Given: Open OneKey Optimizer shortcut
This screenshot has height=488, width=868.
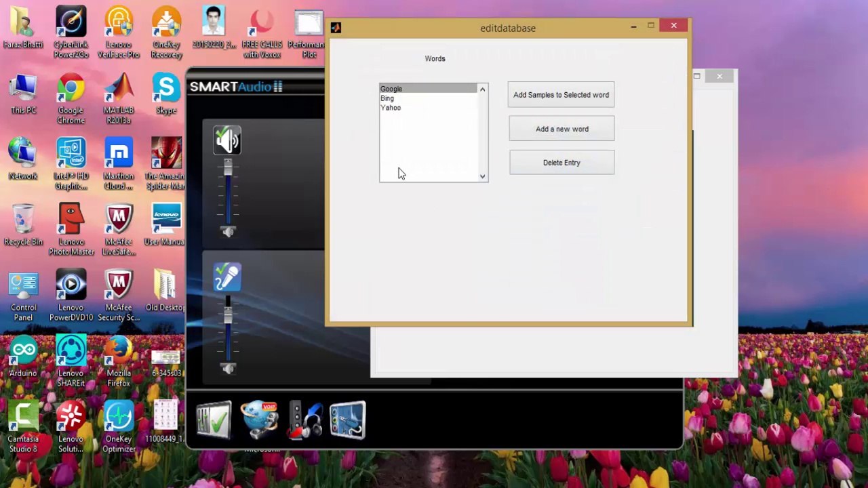Looking at the screenshot, I should (x=119, y=427).
